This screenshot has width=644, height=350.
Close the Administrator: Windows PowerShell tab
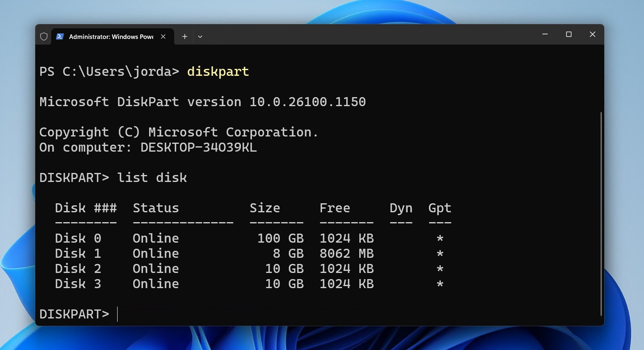(163, 36)
